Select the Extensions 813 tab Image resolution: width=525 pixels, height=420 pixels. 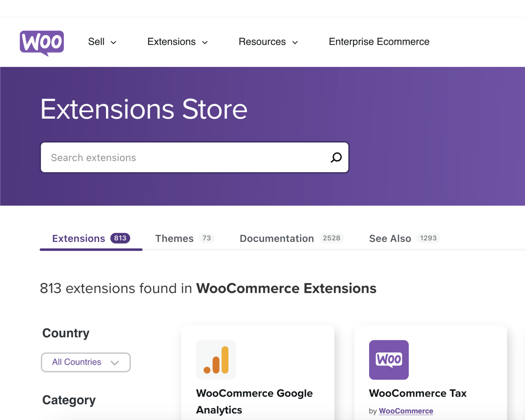[91, 238]
